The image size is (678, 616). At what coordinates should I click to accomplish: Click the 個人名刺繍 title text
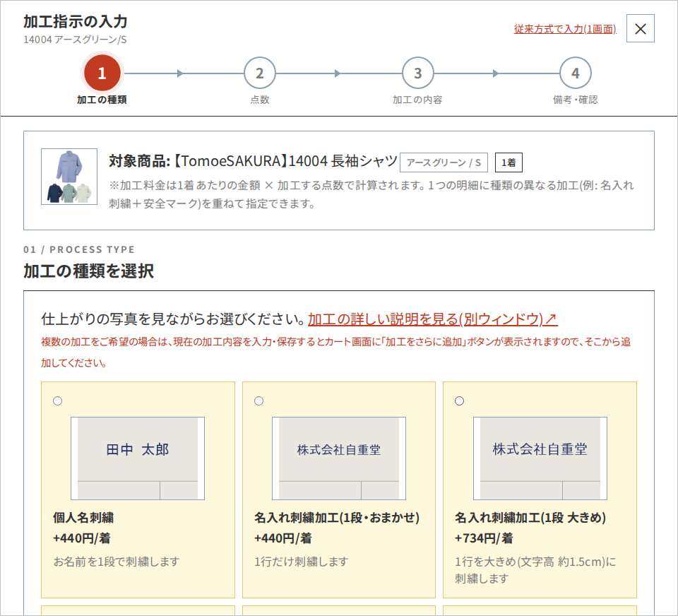pos(83,518)
